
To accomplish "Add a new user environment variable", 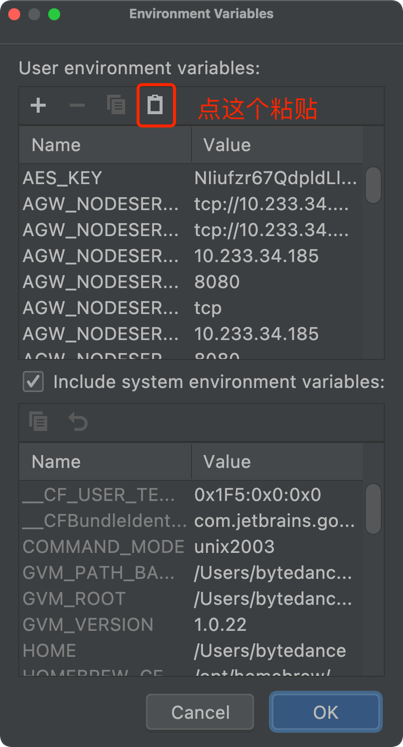I will tap(38, 105).
